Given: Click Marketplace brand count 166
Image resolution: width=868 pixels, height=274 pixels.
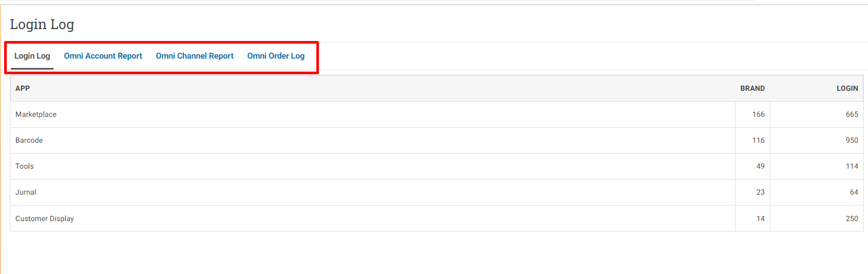Looking at the screenshot, I should pos(758,114).
